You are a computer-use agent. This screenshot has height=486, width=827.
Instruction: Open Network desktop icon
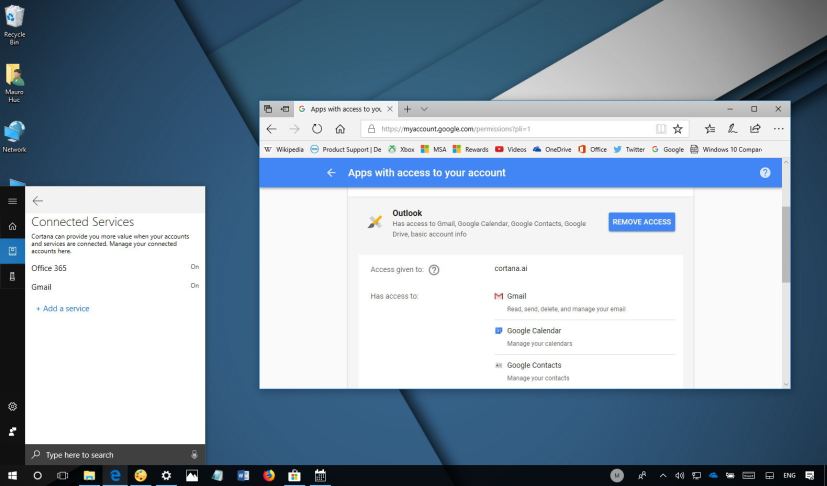pos(14,137)
